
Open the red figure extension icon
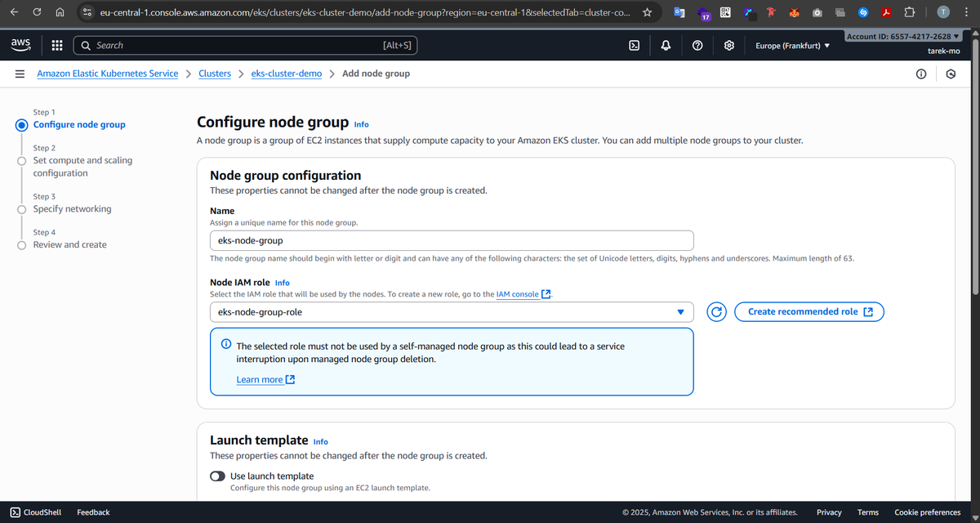(x=771, y=11)
